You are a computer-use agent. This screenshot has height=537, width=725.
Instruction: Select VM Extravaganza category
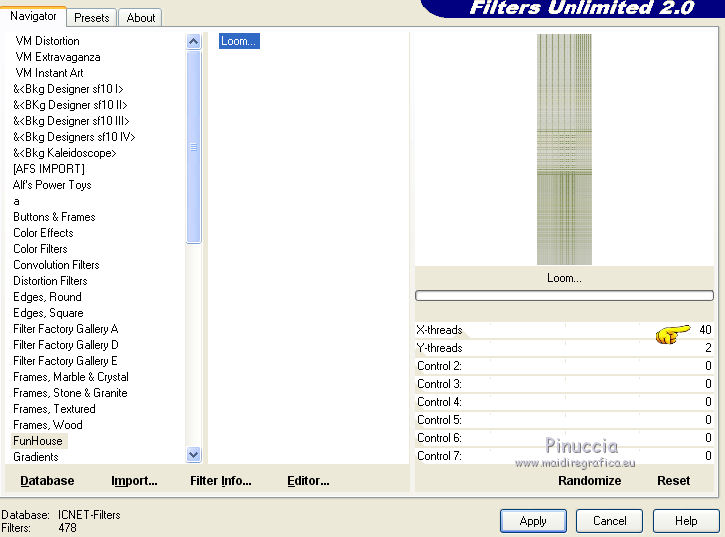(x=58, y=57)
